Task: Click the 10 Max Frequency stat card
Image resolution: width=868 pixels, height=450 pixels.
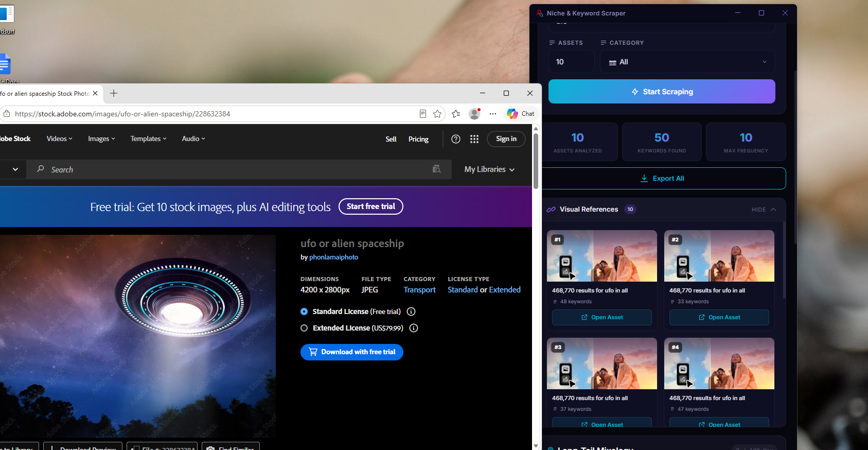Action: point(746,142)
